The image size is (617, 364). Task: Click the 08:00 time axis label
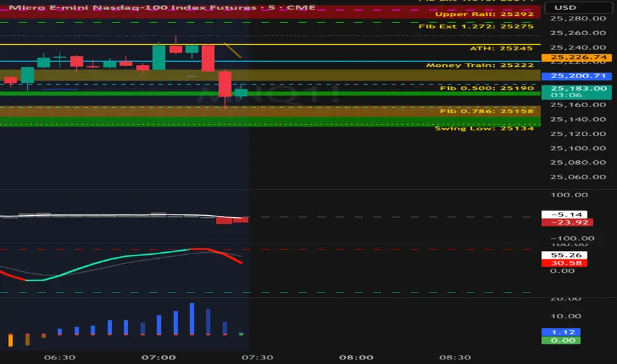pos(356,357)
